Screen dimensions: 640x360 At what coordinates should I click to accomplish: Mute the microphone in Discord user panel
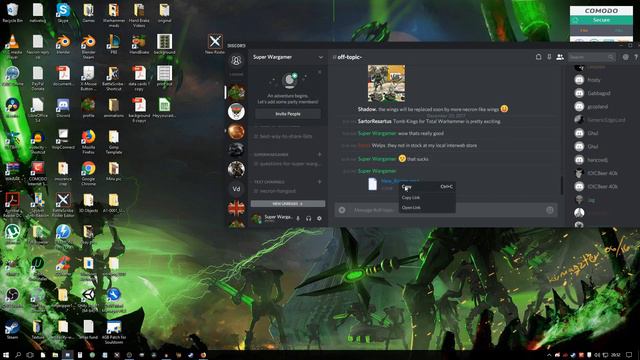pos(298,218)
